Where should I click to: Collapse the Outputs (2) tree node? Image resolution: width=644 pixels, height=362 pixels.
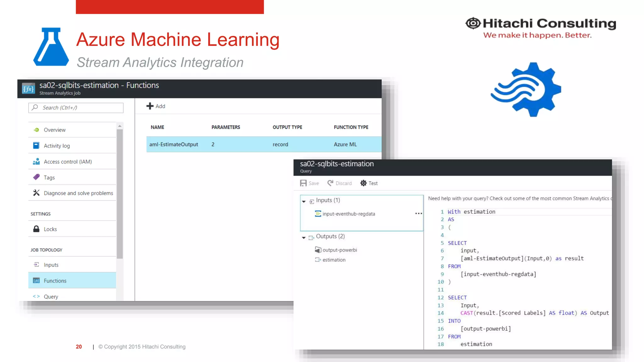click(x=304, y=238)
